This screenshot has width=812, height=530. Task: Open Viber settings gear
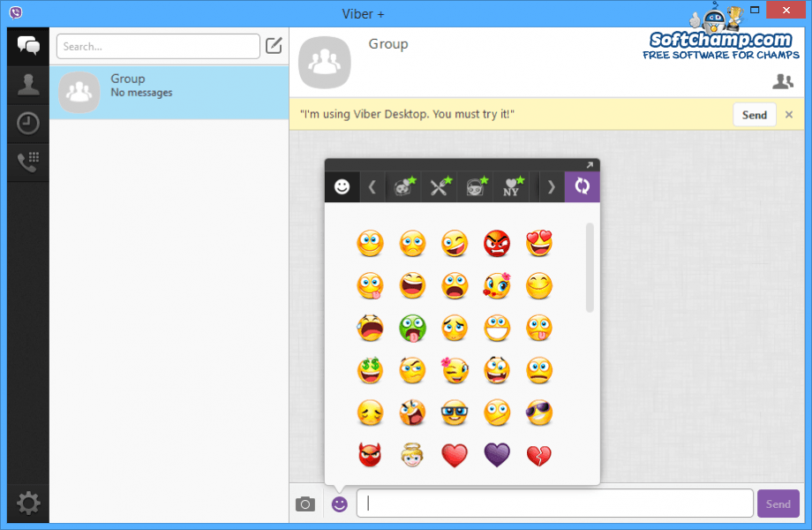[28, 503]
